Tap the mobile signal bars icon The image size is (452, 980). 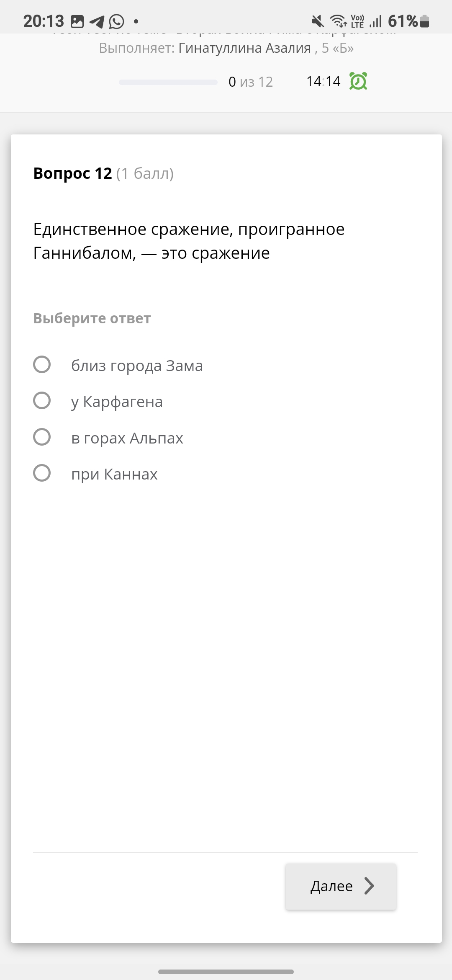(x=375, y=21)
